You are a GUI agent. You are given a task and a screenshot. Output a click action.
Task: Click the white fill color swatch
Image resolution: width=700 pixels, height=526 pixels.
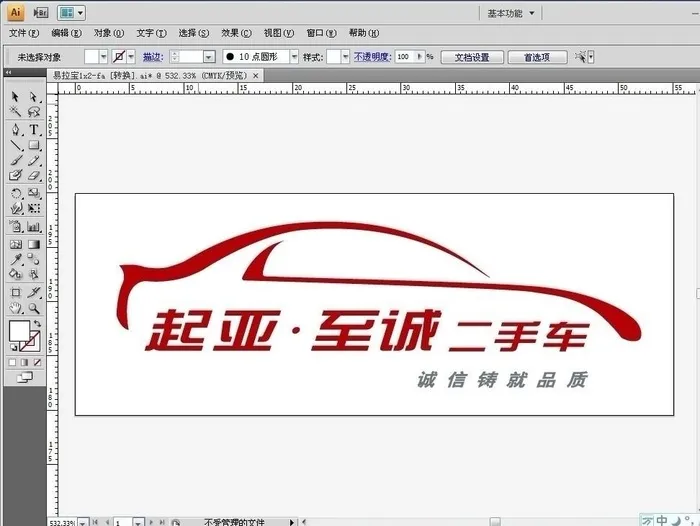tap(18, 330)
